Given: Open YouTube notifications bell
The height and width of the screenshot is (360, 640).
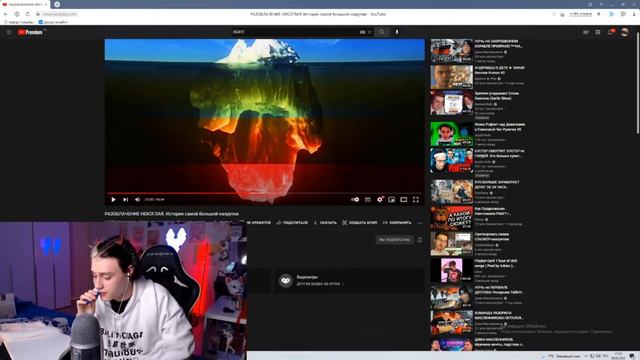Looking at the screenshot, I should click(x=611, y=32).
